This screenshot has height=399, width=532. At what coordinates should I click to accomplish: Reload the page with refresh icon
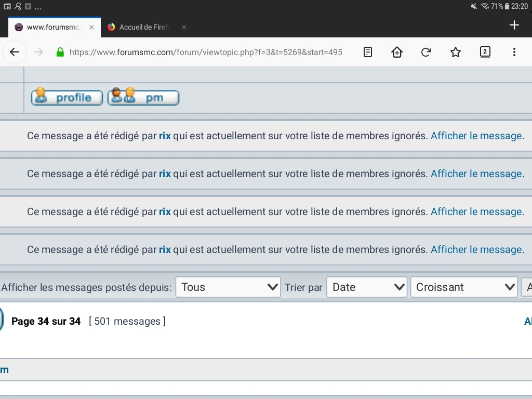pos(426,52)
